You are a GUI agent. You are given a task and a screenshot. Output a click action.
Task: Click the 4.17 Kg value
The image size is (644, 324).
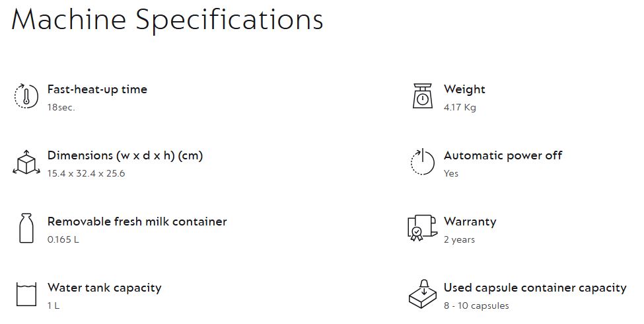point(460,107)
